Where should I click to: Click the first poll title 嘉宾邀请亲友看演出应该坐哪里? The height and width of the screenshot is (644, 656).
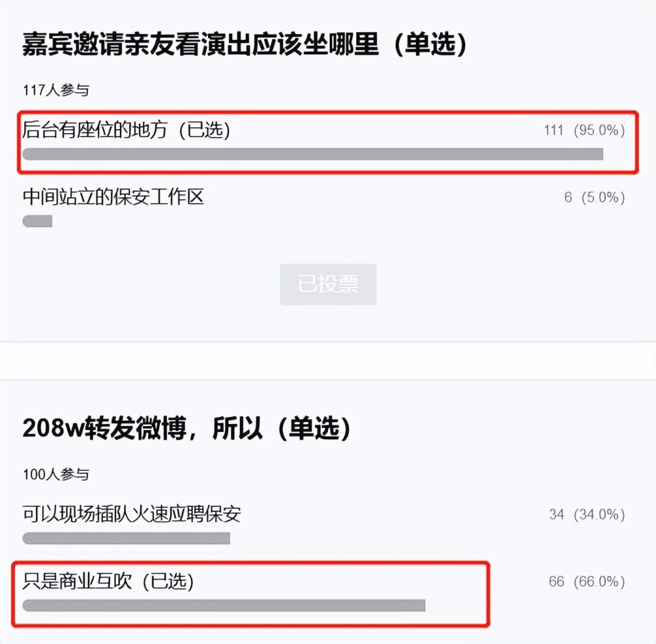(x=201, y=46)
